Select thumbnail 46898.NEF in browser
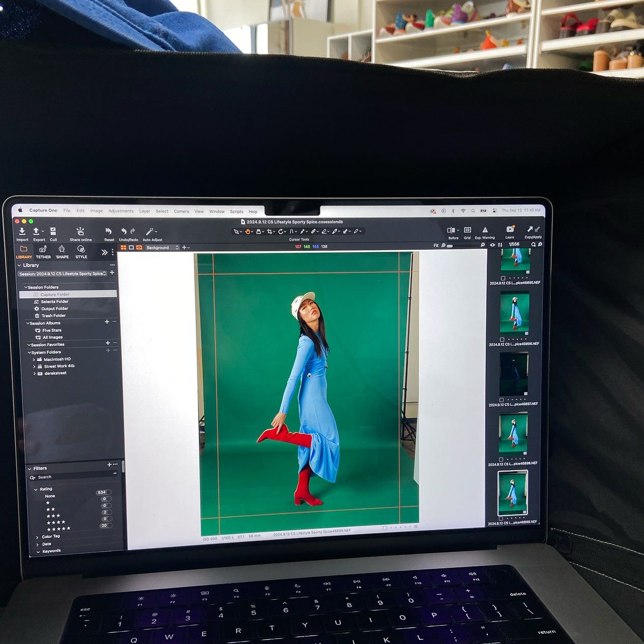The height and width of the screenshot is (644, 644). click(513, 433)
